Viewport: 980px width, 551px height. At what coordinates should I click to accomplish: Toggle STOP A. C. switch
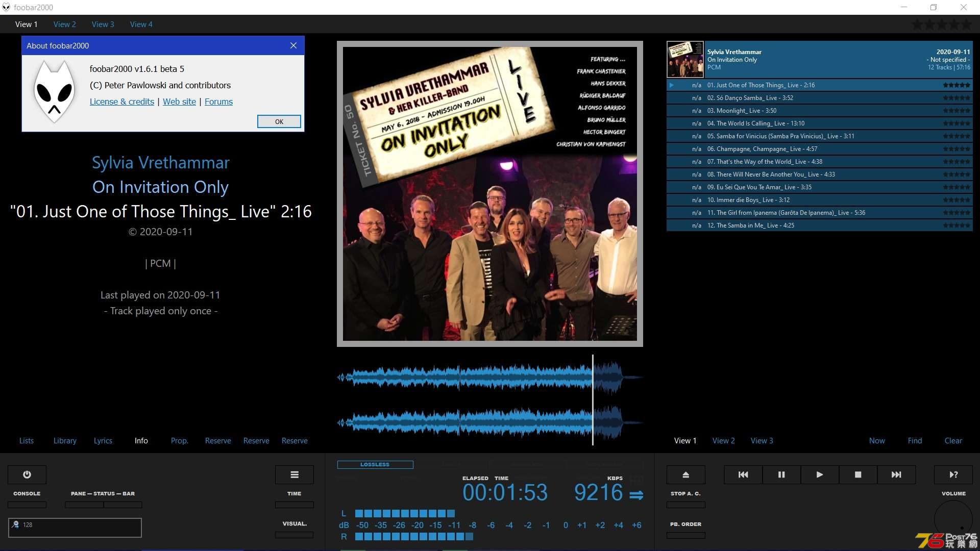coord(686,505)
